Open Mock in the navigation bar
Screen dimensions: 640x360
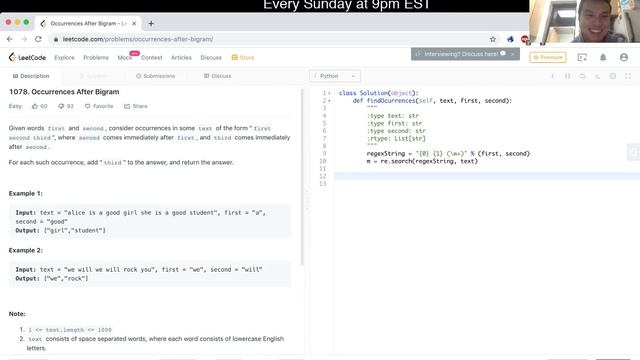click(124, 58)
